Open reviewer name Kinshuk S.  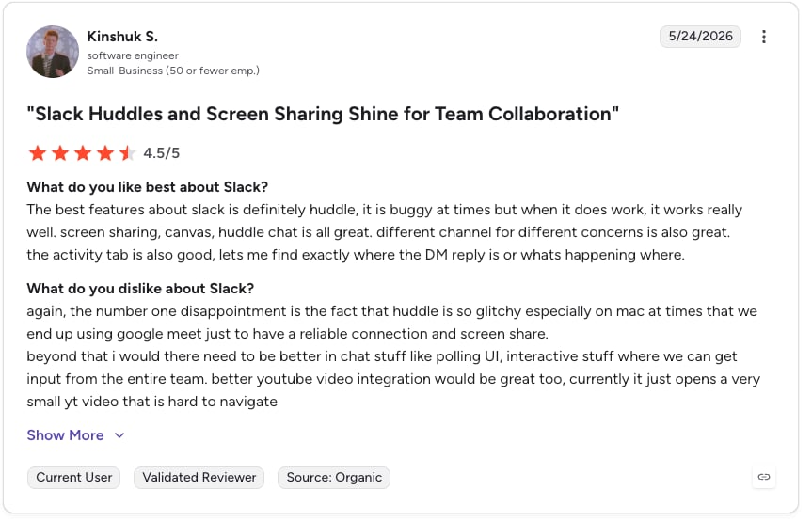tap(122, 37)
